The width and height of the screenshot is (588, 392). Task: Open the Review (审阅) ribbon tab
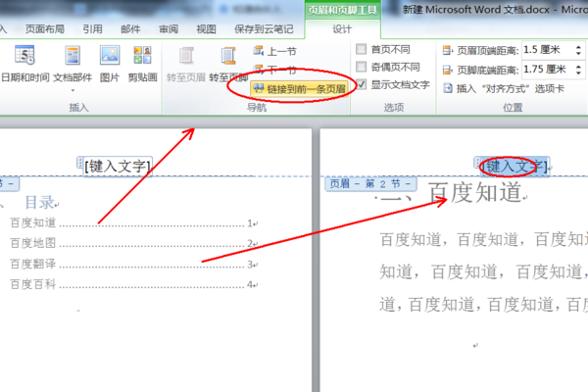pos(169,28)
